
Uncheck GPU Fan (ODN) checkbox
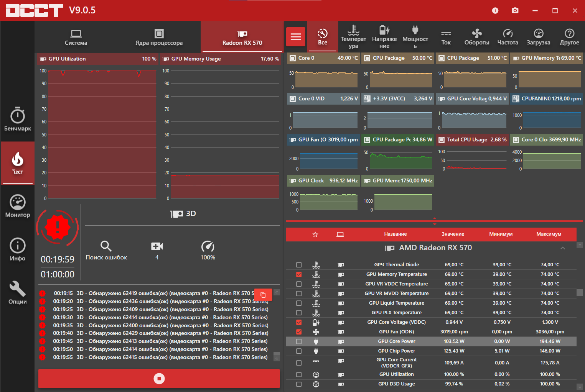299,332
